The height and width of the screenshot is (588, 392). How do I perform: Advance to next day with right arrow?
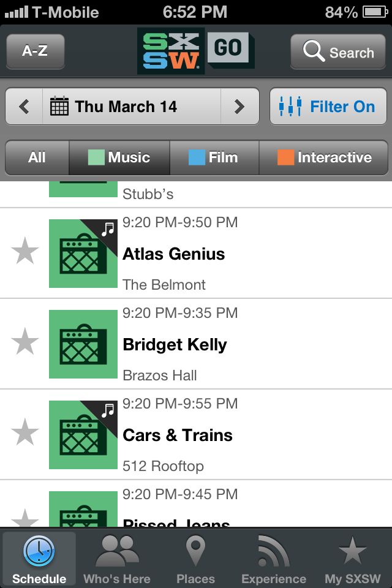(x=239, y=107)
